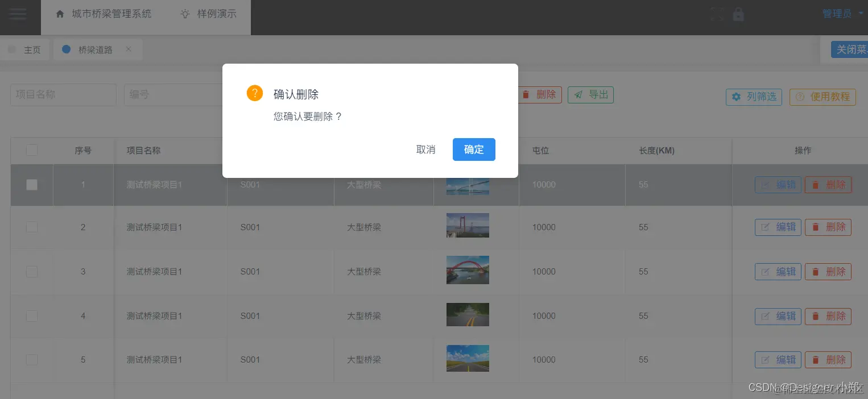This screenshot has height=399, width=868.
Task: Confirm deletion by clicking 确定
Action: coord(474,149)
